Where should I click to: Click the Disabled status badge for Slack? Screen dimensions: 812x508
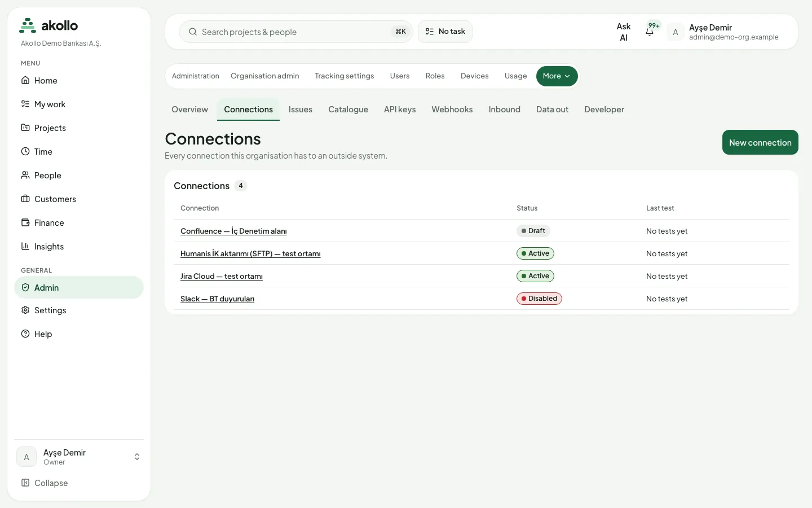539,299
